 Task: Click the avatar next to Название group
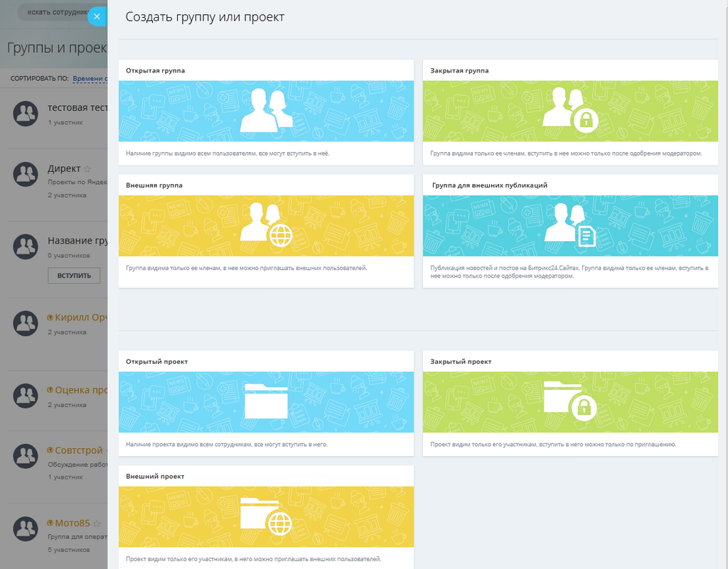[26, 246]
